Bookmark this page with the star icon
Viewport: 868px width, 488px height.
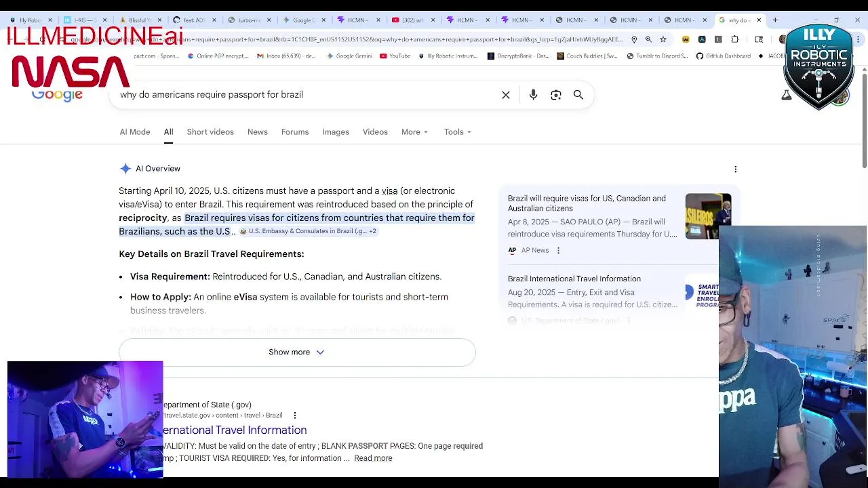tap(663, 39)
